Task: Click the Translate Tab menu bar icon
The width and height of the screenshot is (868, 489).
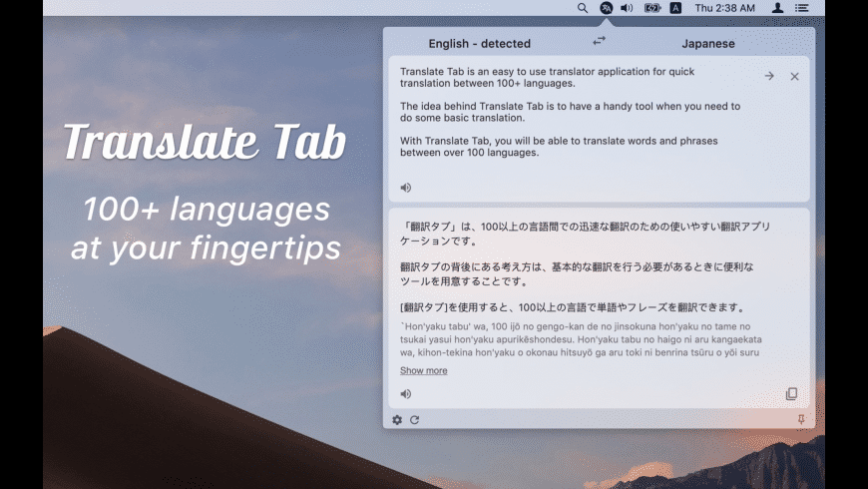Action: [x=607, y=8]
